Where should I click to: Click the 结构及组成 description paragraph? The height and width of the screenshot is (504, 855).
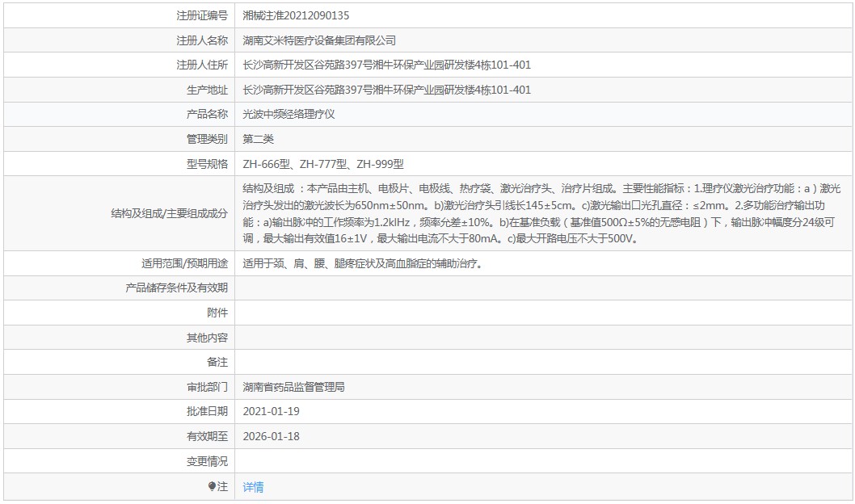541,213
